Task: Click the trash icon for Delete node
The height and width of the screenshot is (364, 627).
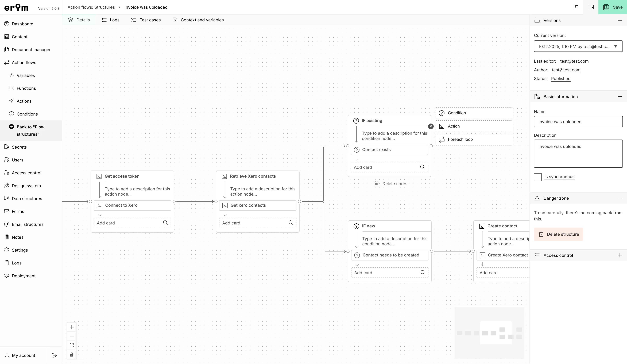Action: pyautogui.click(x=376, y=184)
